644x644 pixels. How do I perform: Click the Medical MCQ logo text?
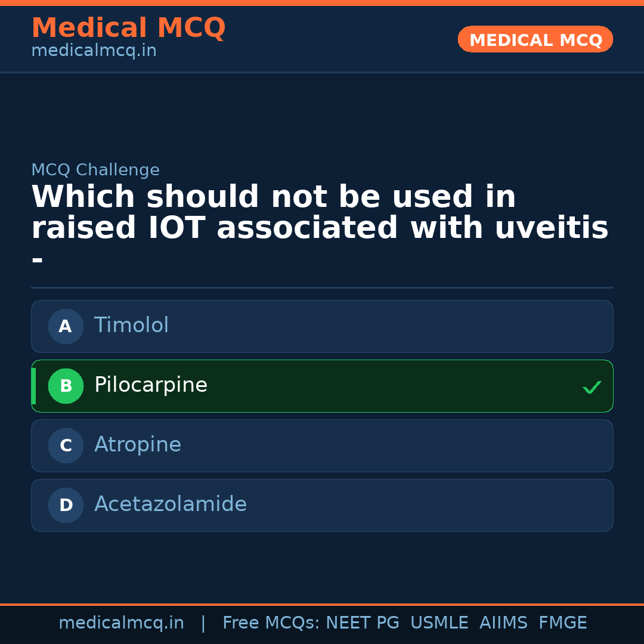pos(128,28)
